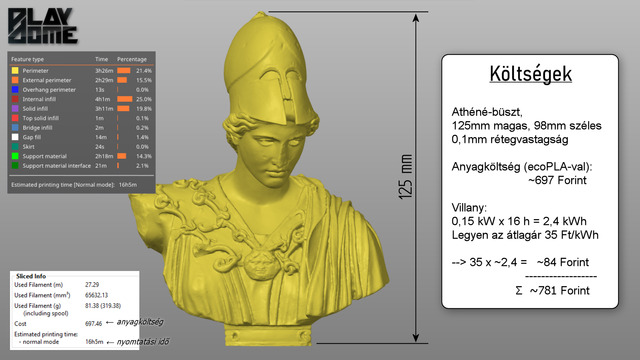The width and height of the screenshot is (640, 360).
Task: Click the PlayDome logo
Action: click(42, 26)
